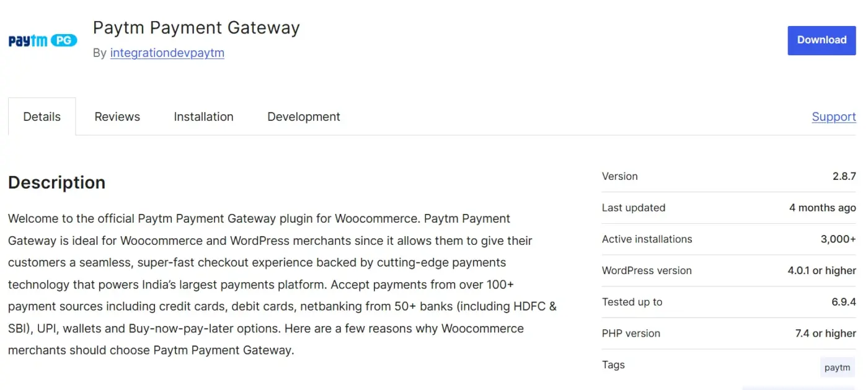Open the Support page link
The image size is (868, 390).
[833, 117]
